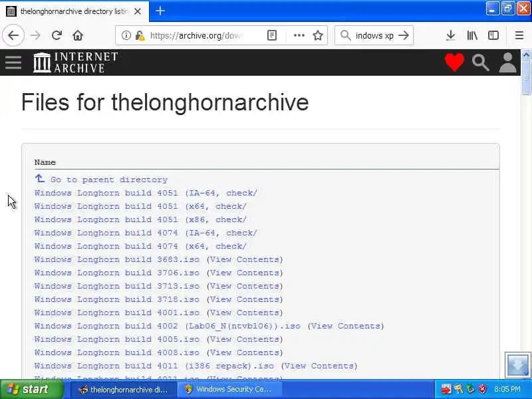This screenshot has width=532, height=399.
Task: View Contents of build 4011 repack iso
Action: point(319,366)
